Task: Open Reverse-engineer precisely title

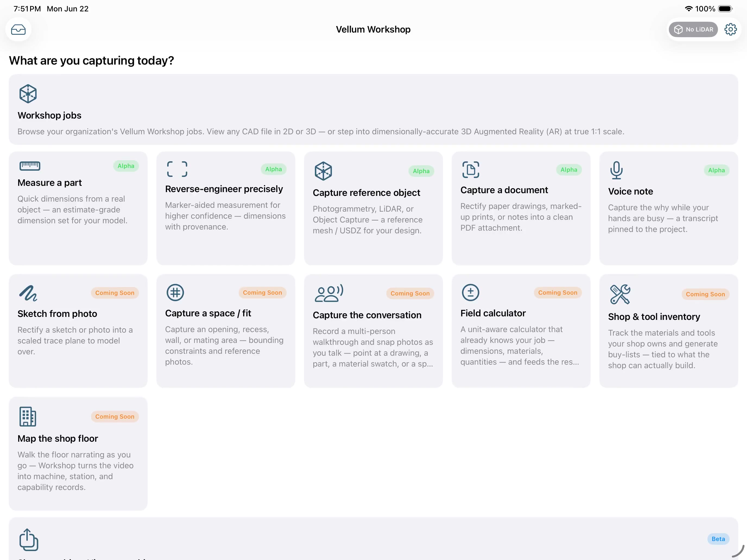Action: coord(224,189)
